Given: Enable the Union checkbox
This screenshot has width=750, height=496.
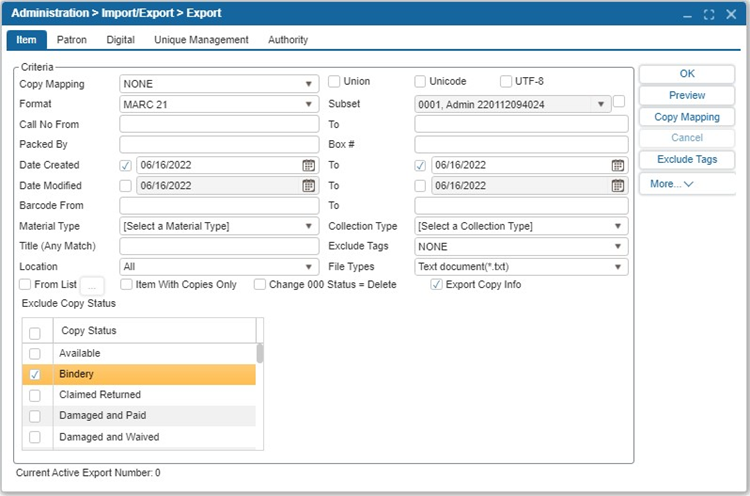Looking at the screenshot, I should [x=334, y=81].
